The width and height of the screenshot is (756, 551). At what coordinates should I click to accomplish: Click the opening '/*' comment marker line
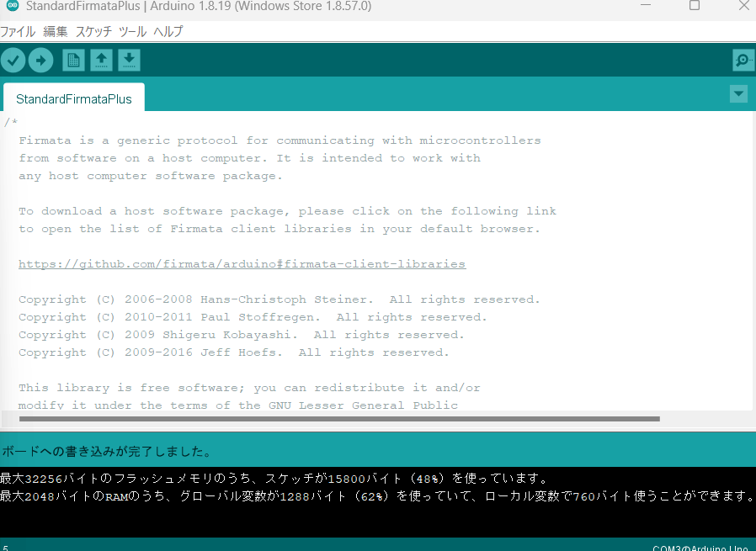pos(11,122)
